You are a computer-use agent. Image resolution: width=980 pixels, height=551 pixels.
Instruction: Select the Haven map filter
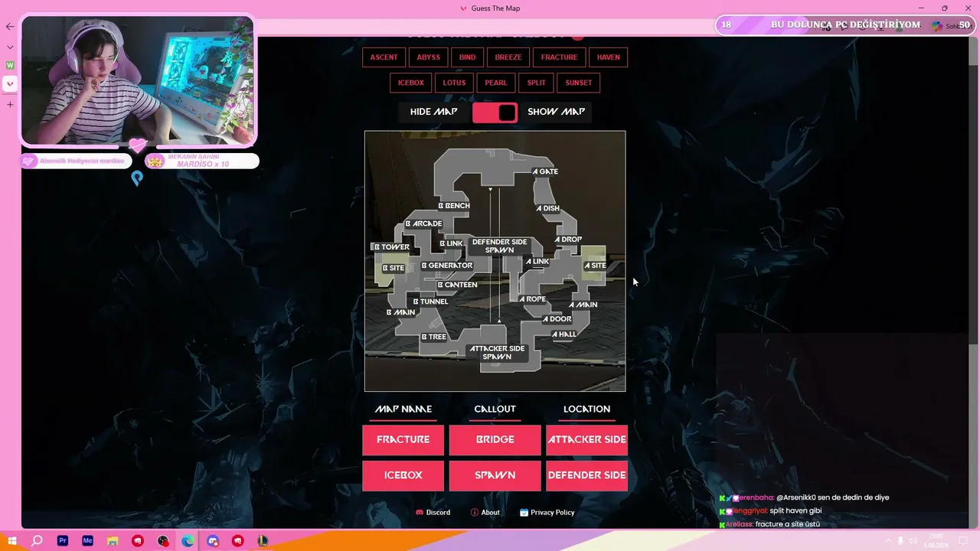609,57
